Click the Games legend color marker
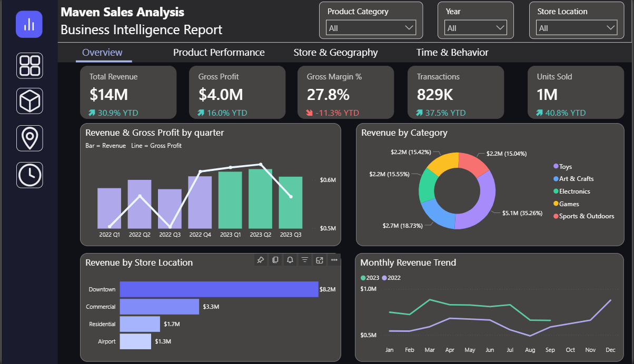The height and width of the screenshot is (364, 634). pyautogui.click(x=556, y=204)
